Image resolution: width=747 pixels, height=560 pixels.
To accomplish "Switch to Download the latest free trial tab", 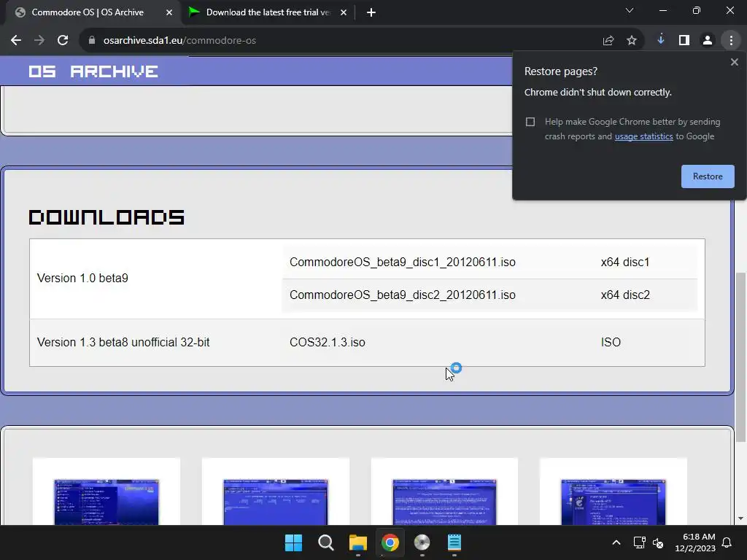I will 268,12.
